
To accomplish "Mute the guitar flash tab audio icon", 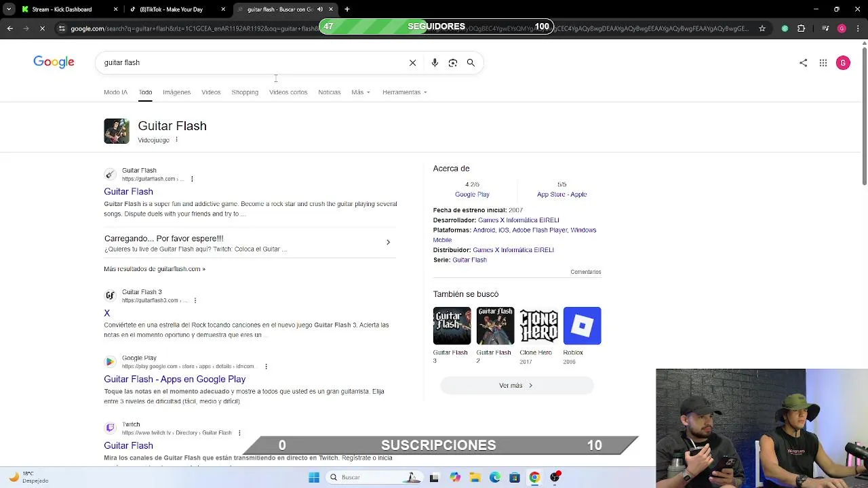I will point(320,9).
